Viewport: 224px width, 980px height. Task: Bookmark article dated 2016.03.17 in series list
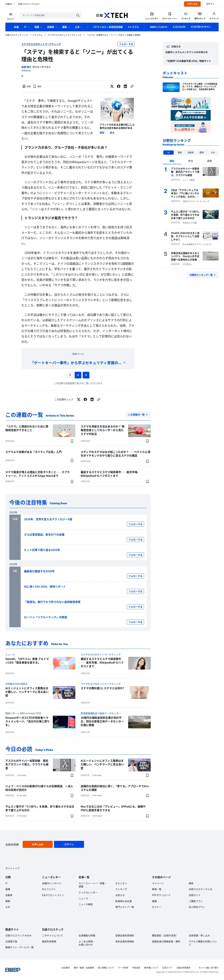click(72, 482)
